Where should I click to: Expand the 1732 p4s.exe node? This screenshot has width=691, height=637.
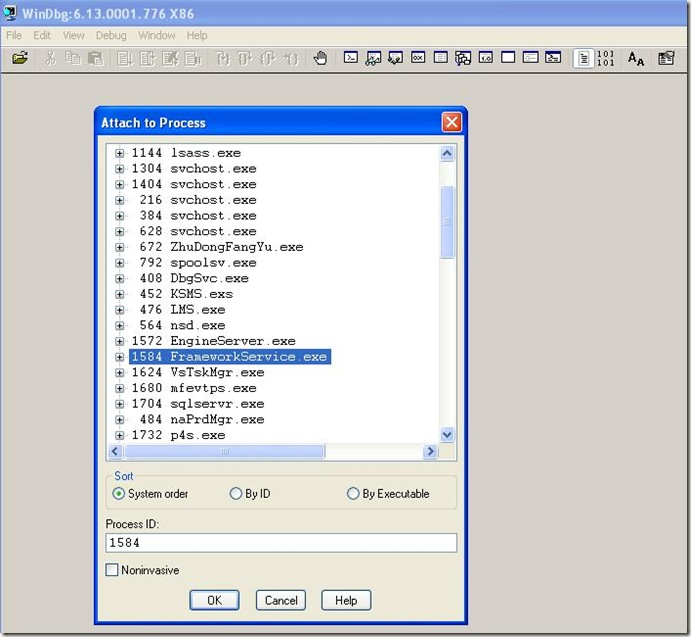119,436
